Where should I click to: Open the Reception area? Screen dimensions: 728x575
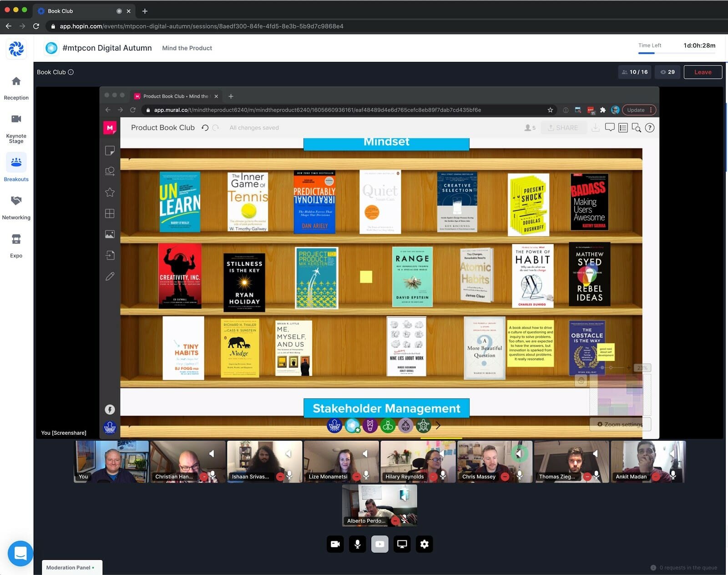pos(16,88)
